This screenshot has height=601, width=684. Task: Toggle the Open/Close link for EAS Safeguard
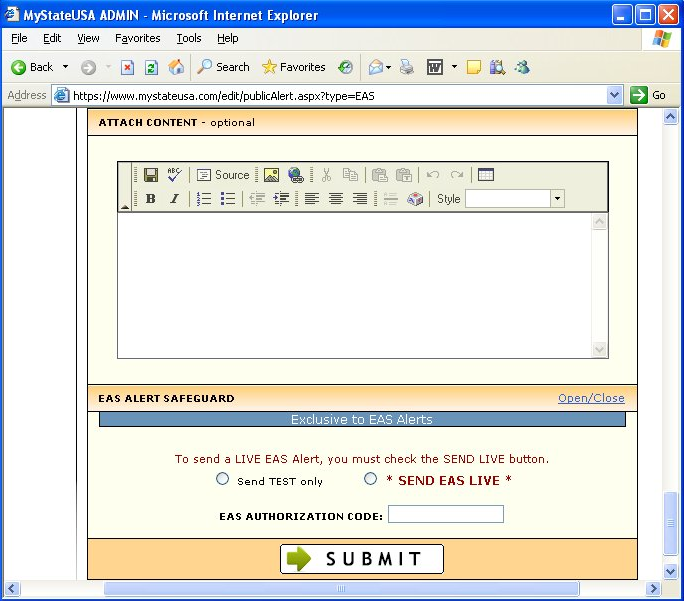click(591, 398)
